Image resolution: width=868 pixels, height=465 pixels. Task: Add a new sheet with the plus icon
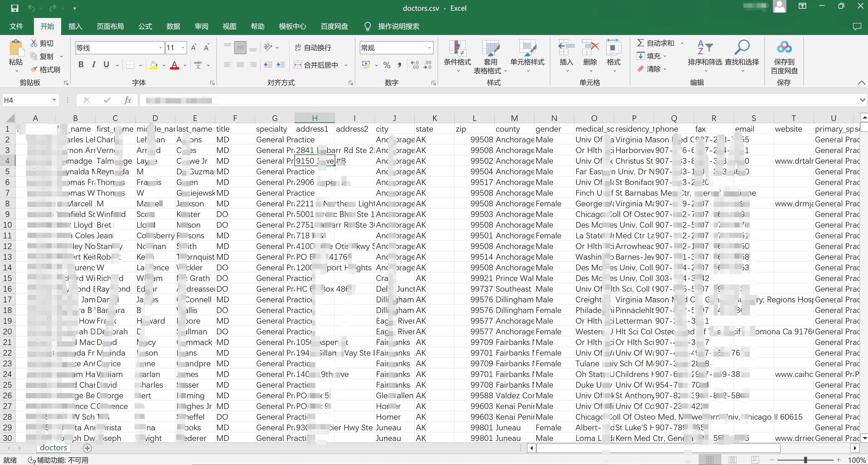87,448
